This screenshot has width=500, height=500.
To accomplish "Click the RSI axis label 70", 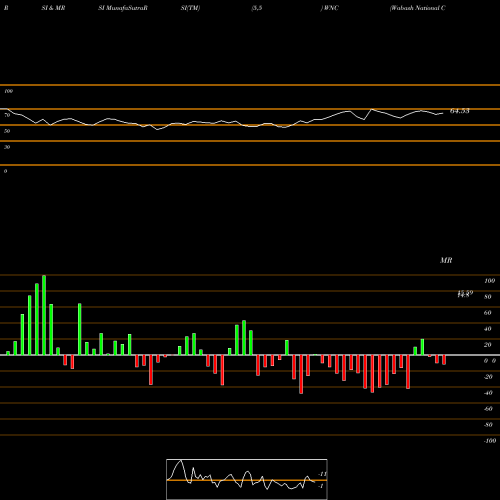I will (7, 115).
